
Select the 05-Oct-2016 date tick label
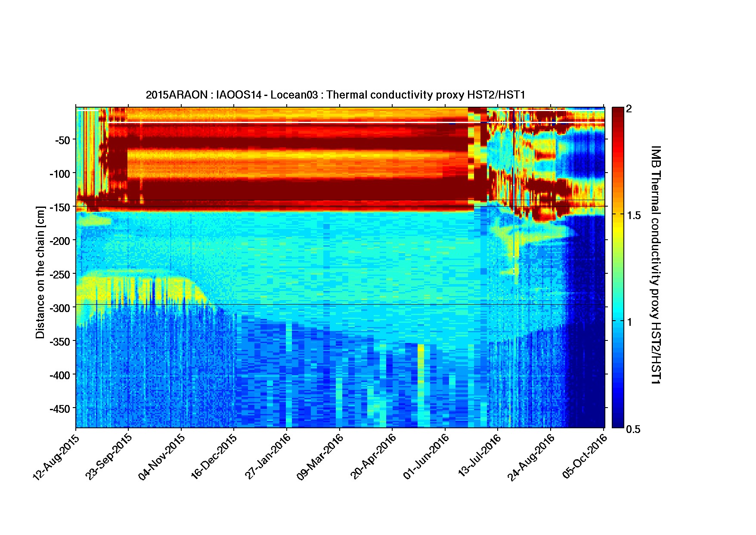click(x=585, y=457)
